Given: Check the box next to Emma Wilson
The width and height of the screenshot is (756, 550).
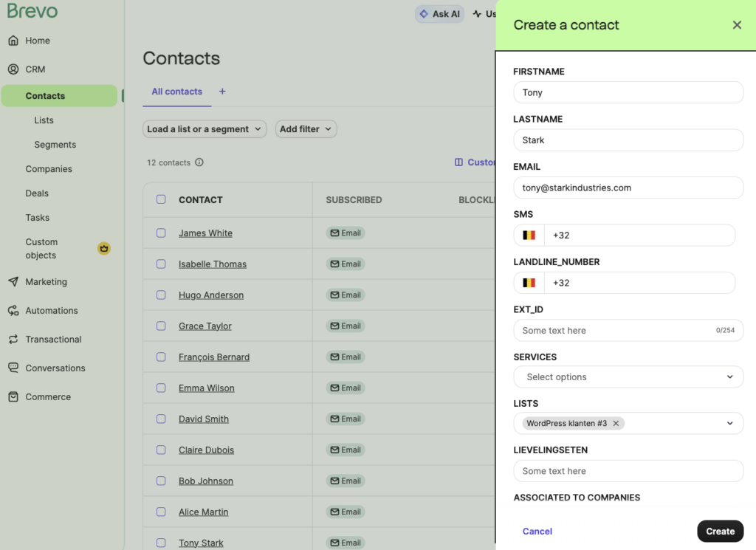Looking at the screenshot, I should point(161,388).
